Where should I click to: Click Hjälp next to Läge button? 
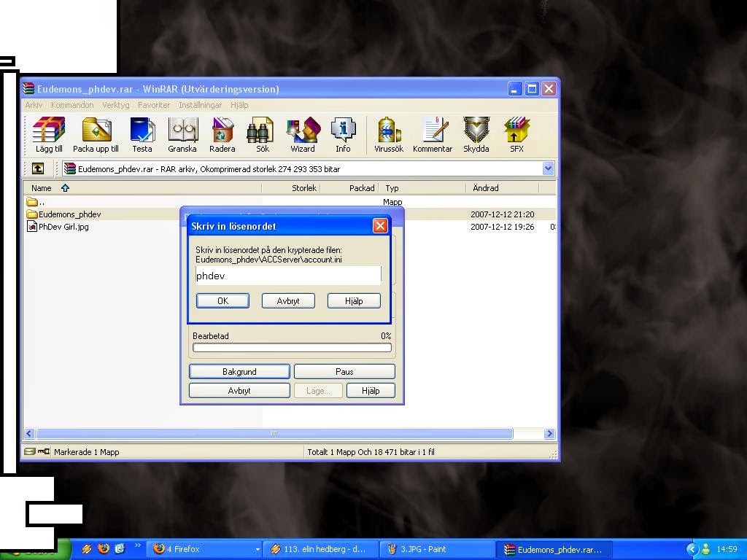[371, 391]
